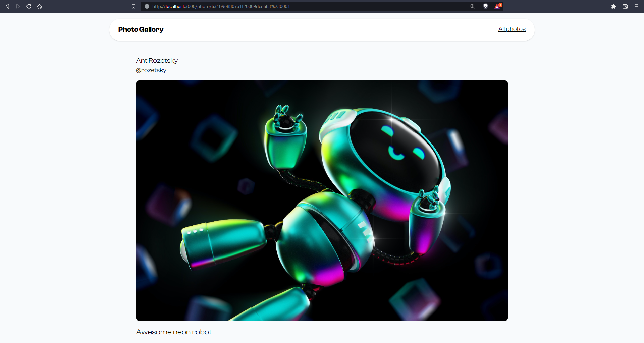Go back to the previous page

7,6
